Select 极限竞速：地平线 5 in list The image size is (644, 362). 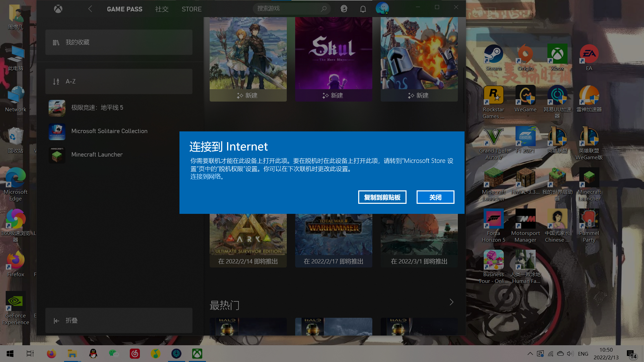point(119,108)
